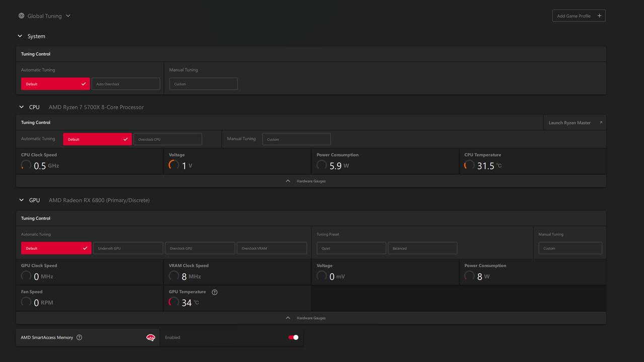Launch Ryzen Master
644x362 pixels.
575,122
